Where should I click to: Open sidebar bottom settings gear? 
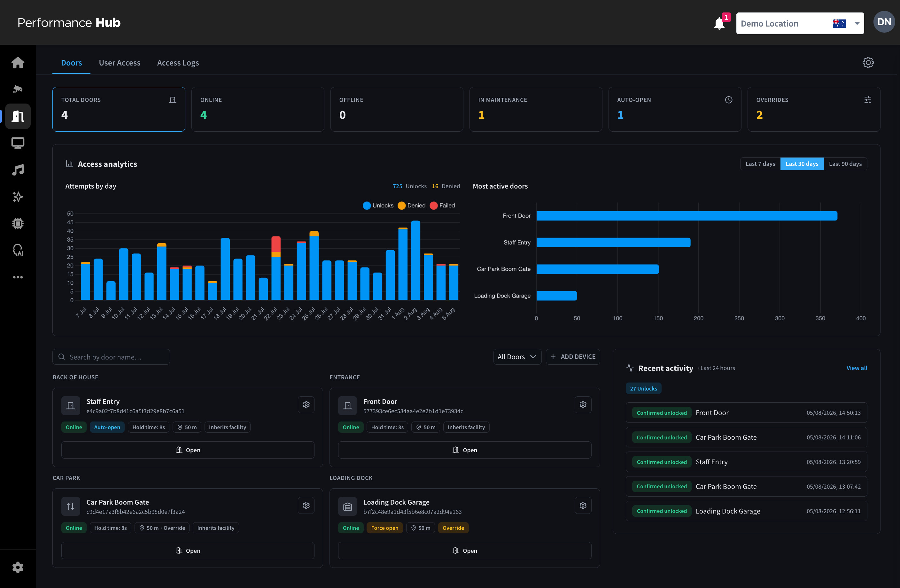click(18, 567)
